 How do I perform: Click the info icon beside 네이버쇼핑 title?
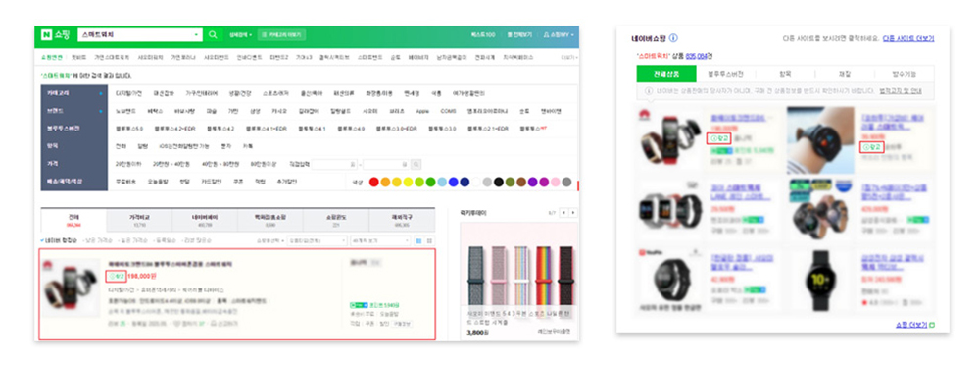[x=673, y=38]
